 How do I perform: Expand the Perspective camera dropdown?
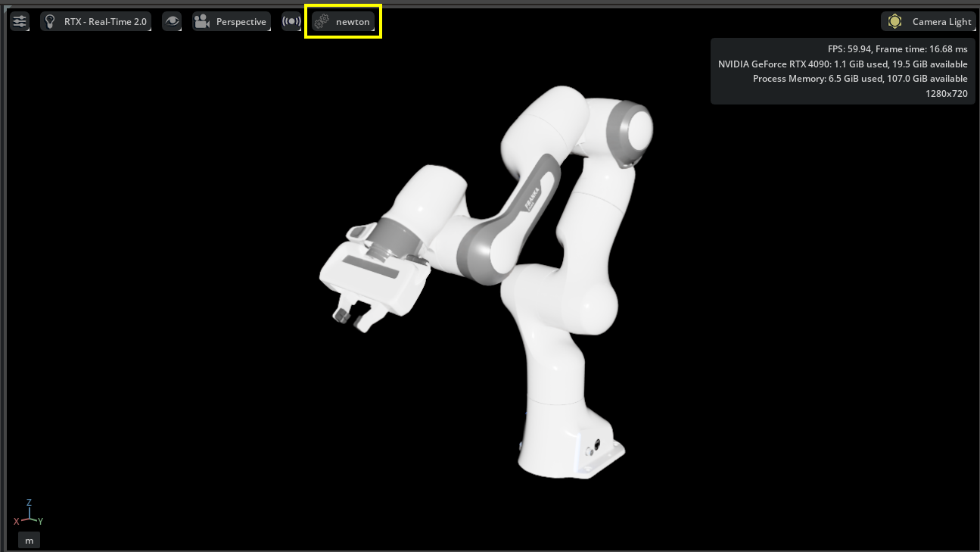241,22
